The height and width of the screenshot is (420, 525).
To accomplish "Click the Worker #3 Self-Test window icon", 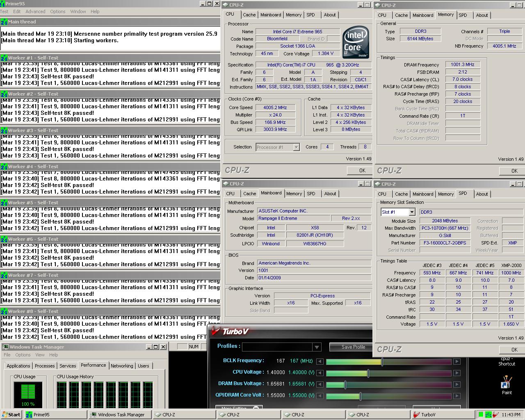I will (4, 130).
